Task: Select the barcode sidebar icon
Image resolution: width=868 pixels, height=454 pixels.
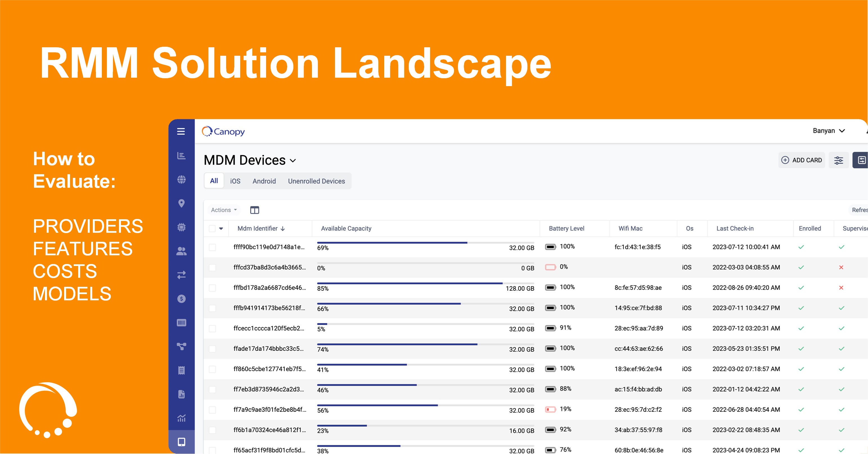Action: [181, 323]
